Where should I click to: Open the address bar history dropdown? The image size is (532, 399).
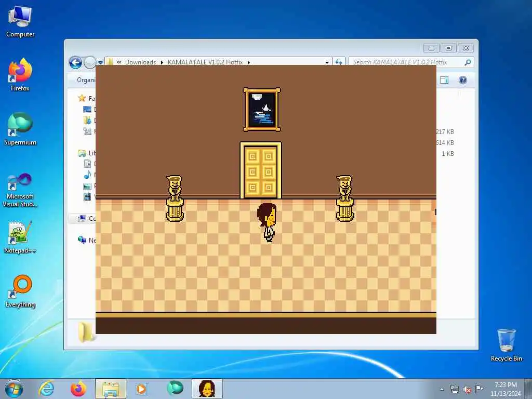(327, 62)
